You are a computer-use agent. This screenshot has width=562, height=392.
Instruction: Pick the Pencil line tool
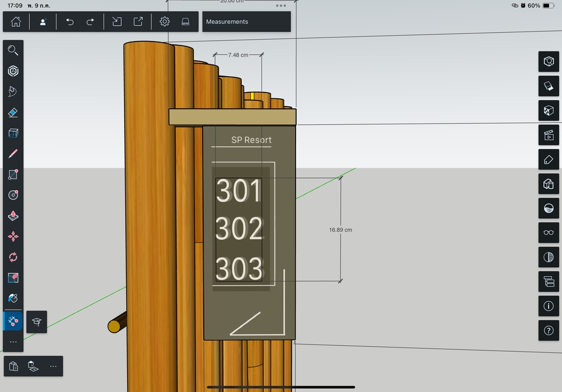click(13, 154)
